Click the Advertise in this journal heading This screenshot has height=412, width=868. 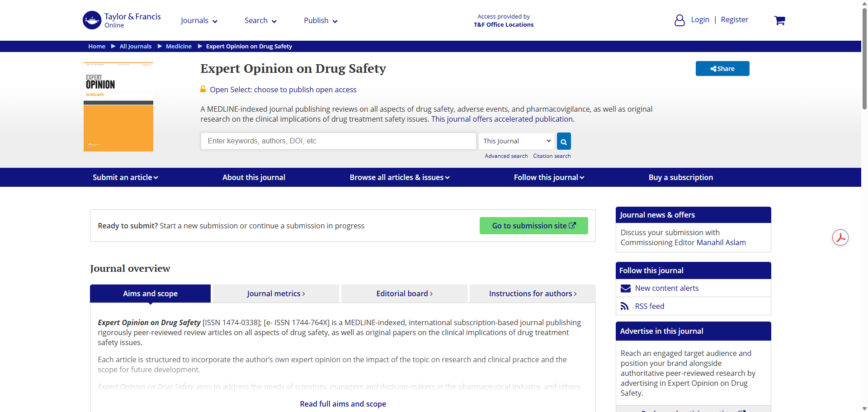661,331
